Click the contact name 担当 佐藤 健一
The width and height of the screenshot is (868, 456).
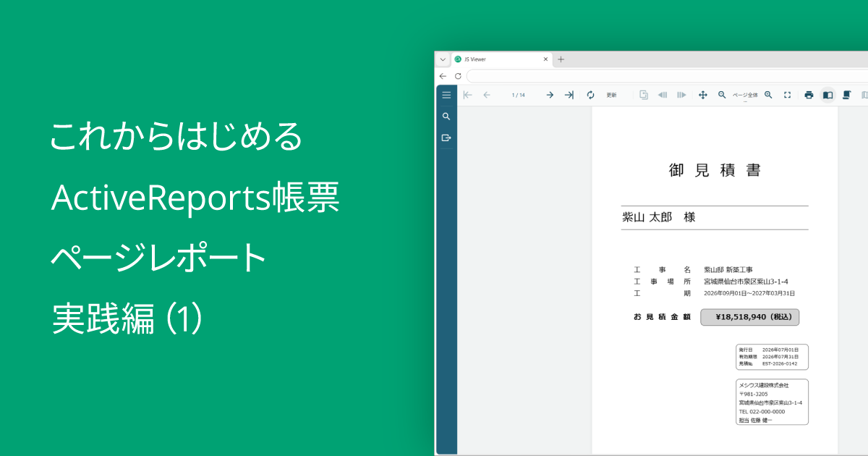[755, 420]
